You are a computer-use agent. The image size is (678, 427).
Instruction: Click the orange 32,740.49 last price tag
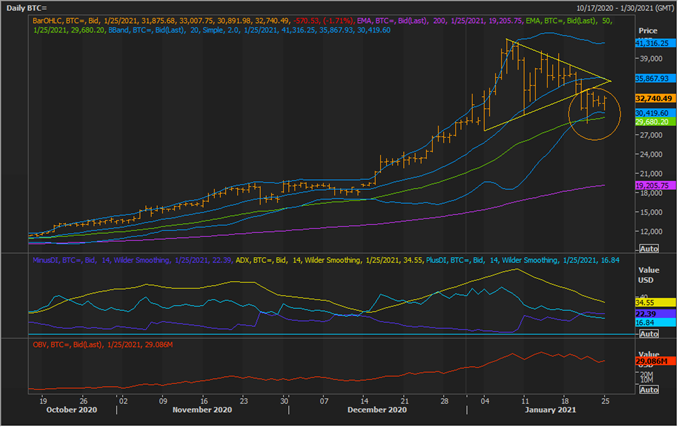[x=655, y=99]
